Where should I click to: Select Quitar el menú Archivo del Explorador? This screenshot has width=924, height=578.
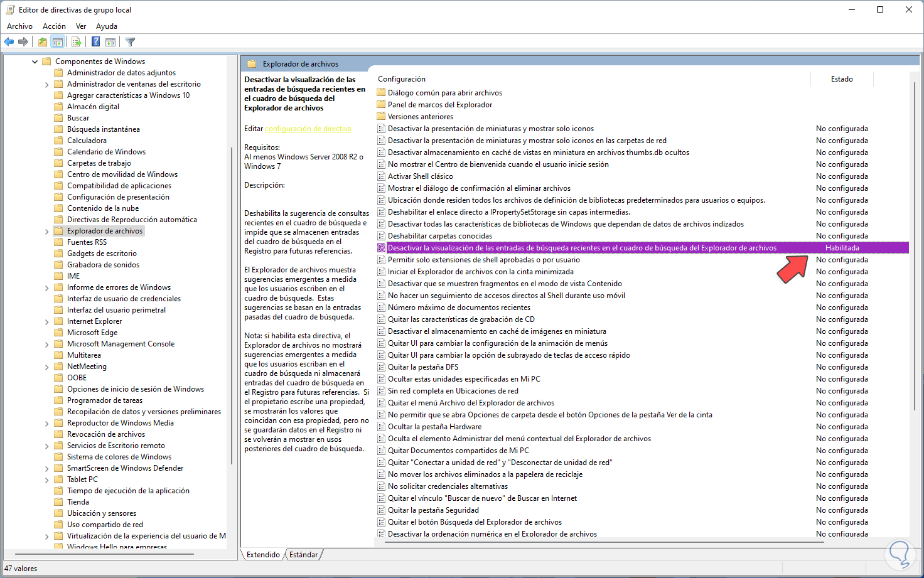[471, 403]
